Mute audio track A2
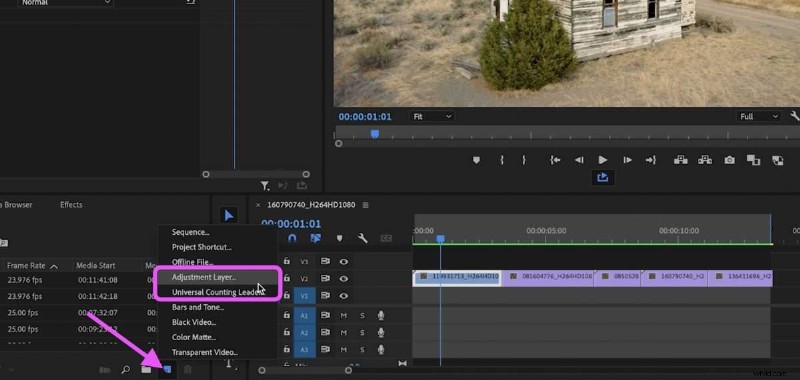Image resolution: width=800 pixels, height=380 pixels. tap(344, 333)
